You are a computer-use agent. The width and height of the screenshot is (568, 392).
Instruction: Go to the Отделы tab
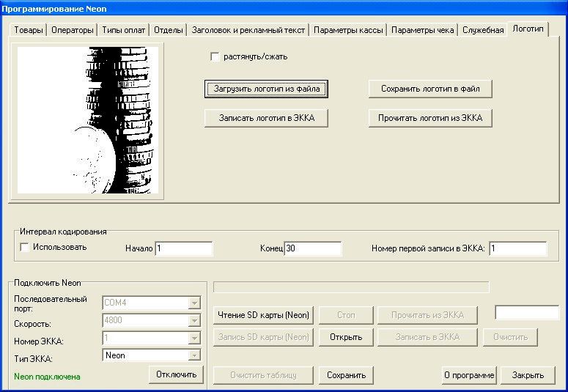click(x=168, y=30)
